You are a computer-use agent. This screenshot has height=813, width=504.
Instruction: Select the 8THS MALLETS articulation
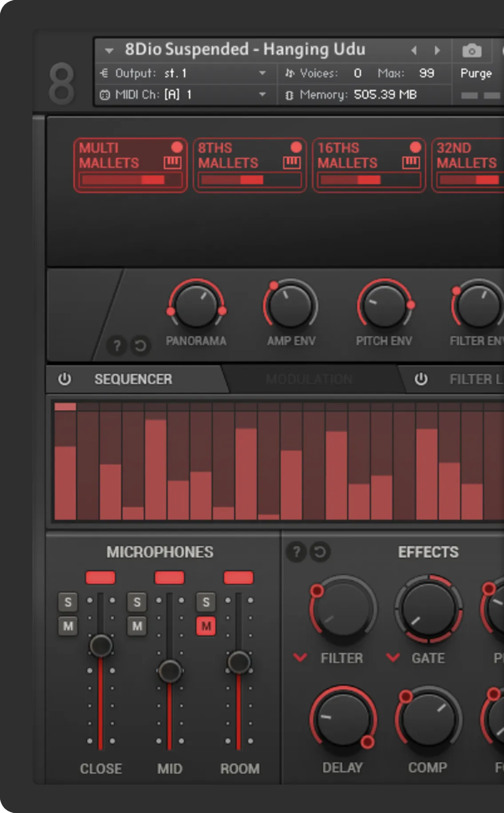pos(250,165)
